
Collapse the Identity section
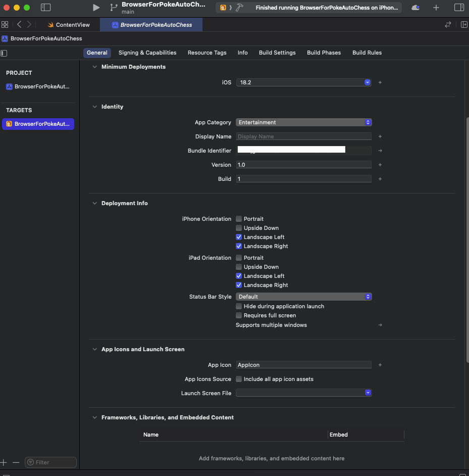(x=94, y=107)
